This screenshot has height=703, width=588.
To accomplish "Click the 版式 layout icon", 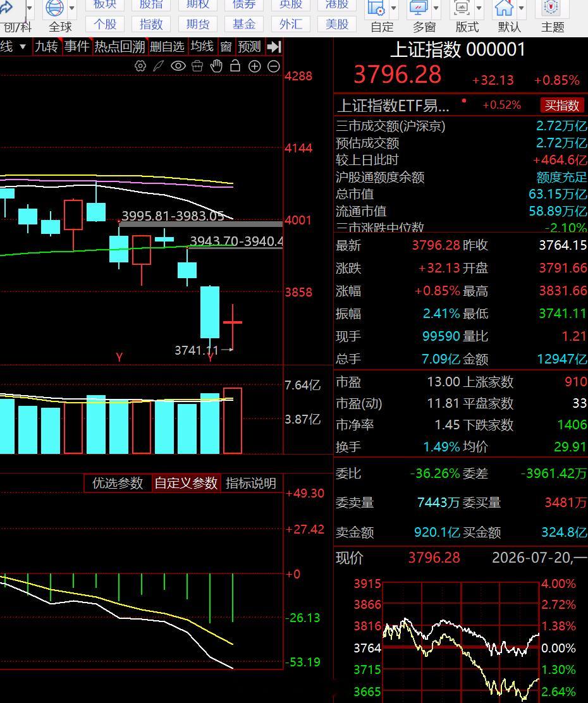I will click(x=462, y=8).
